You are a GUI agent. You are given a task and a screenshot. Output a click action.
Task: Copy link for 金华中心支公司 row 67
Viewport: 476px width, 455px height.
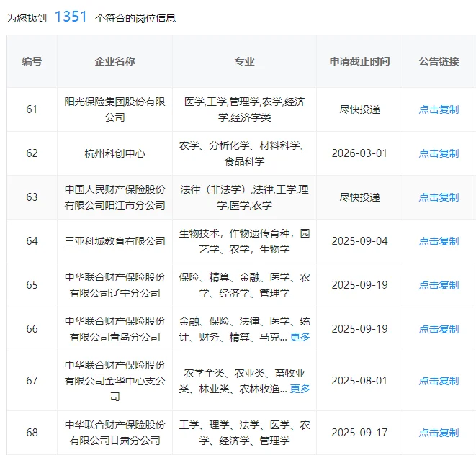(439, 381)
